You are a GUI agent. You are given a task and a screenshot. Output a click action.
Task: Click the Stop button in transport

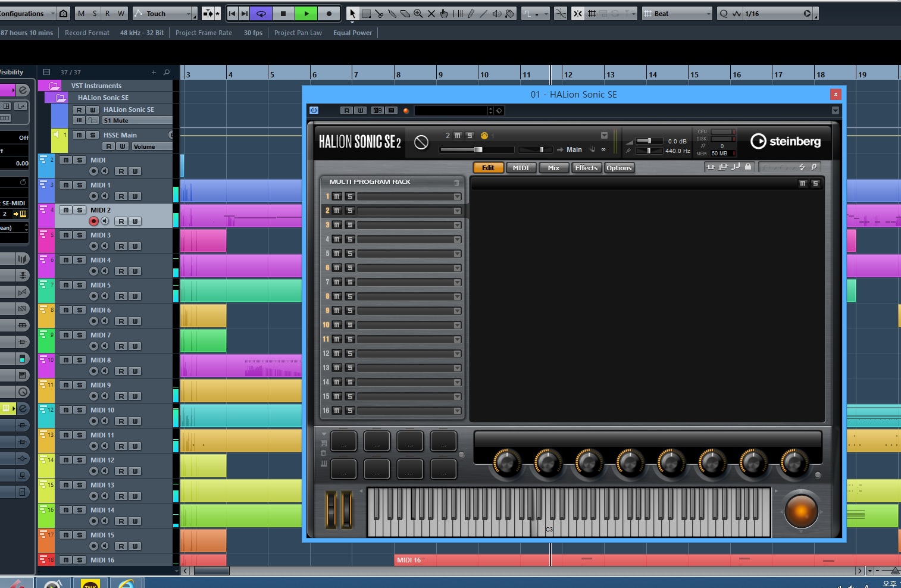click(283, 13)
